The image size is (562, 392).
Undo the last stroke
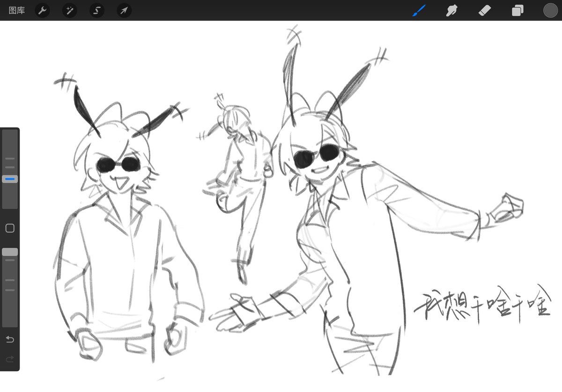point(10,339)
